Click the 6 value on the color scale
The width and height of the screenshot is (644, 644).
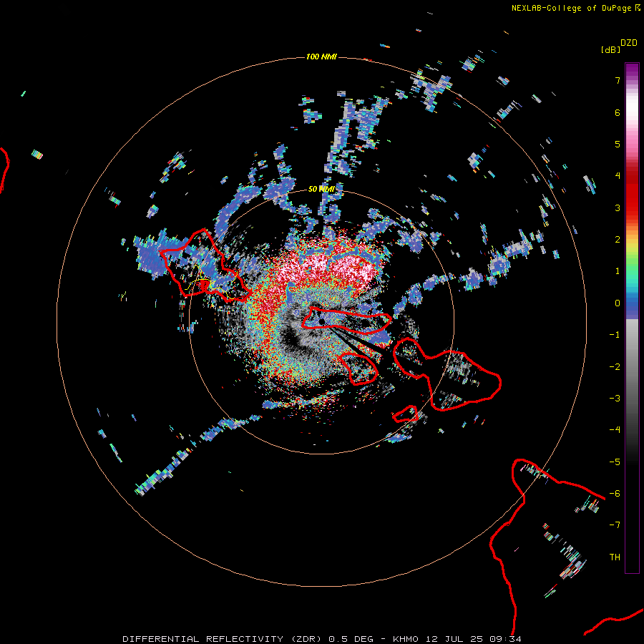tap(618, 112)
